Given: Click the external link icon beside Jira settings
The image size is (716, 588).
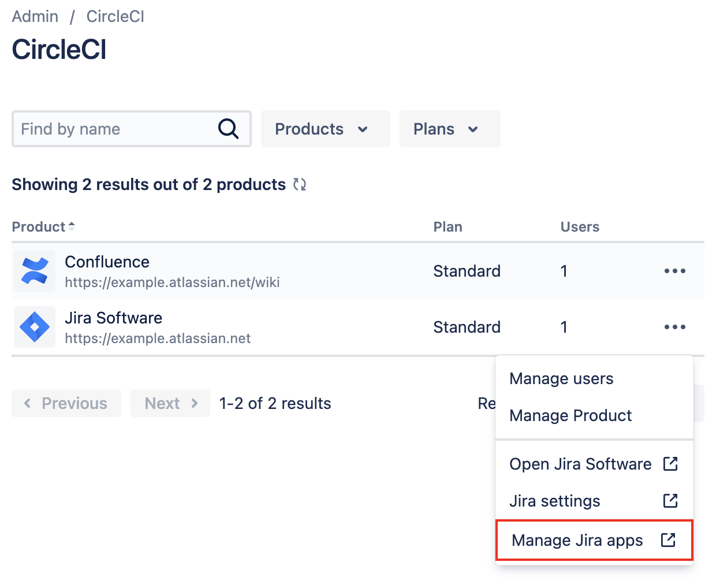Looking at the screenshot, I should [x=670, y=501].
